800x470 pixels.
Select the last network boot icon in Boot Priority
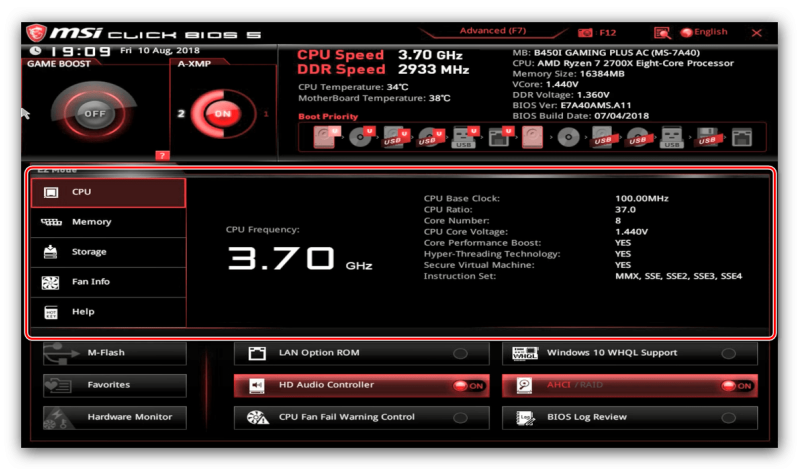click(742, 137)
